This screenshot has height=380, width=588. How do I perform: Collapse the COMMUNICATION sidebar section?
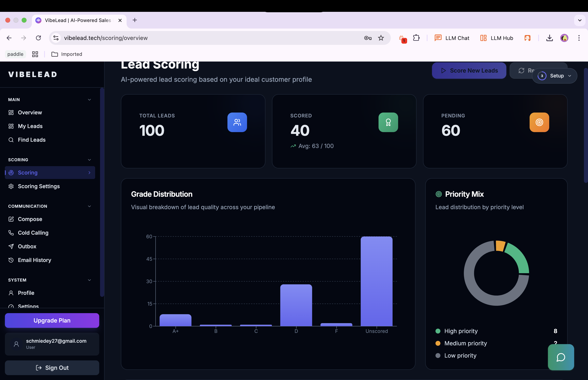click(89, 206)
